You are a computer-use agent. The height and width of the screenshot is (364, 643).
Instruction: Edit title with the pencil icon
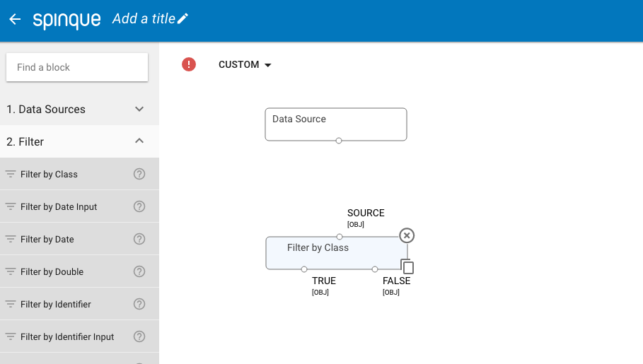(x=183, y=18)
